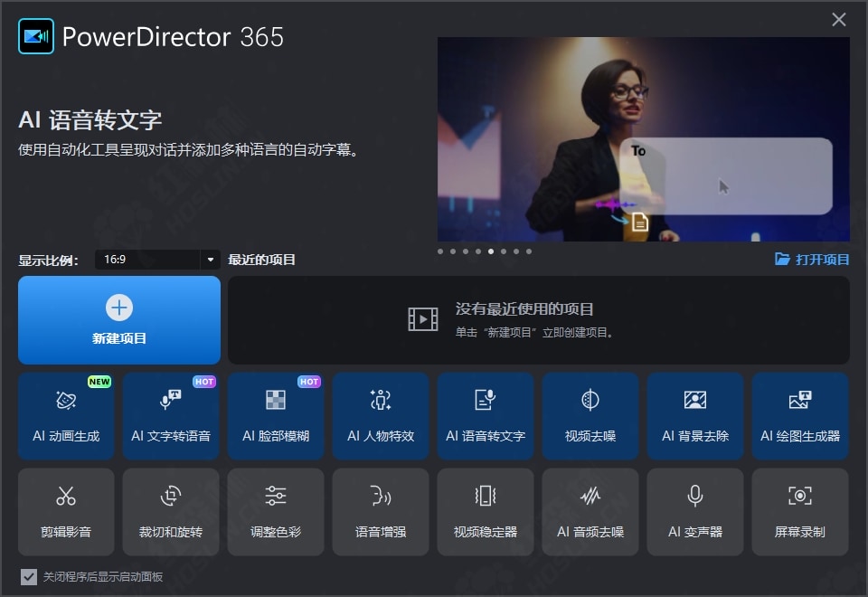Screen dimensions: 868x597
Task: Open AI 语音转文字 tile
Action: (486, 416)
